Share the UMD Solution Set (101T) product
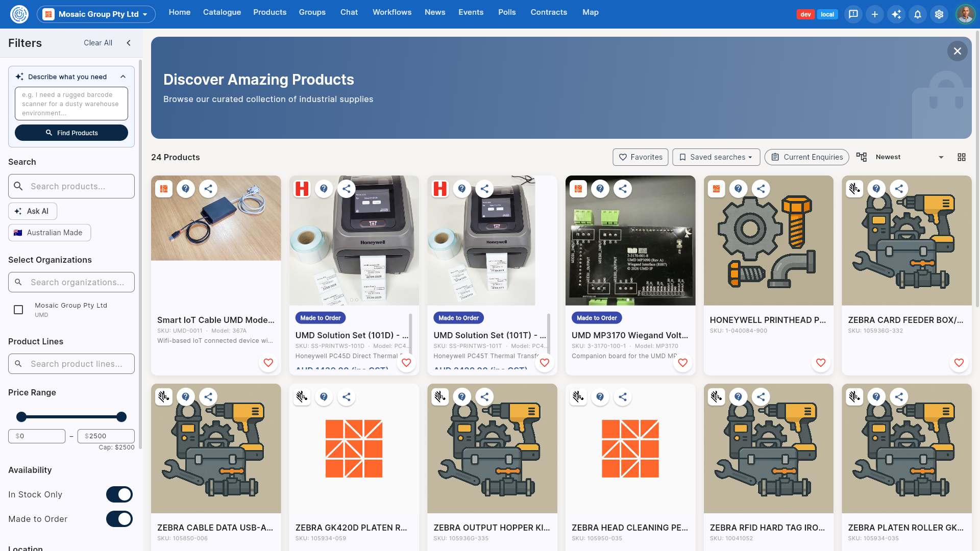The height and width of the screenshot is (551, 980). point(484,189)
